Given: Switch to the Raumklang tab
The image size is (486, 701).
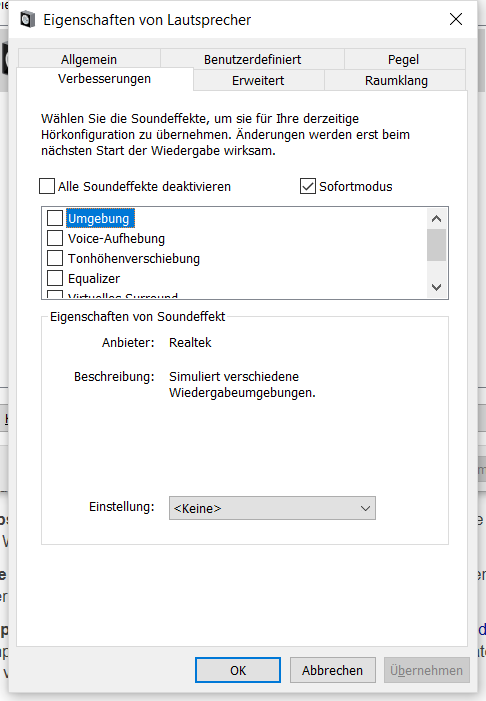Looking at the screenshot, I should tap(396, 80).
